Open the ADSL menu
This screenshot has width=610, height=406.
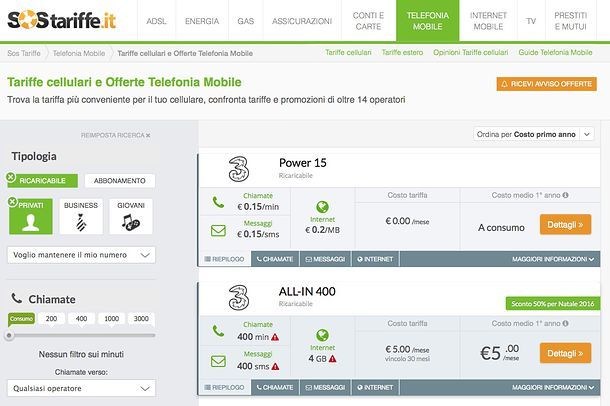coord(156,21)
